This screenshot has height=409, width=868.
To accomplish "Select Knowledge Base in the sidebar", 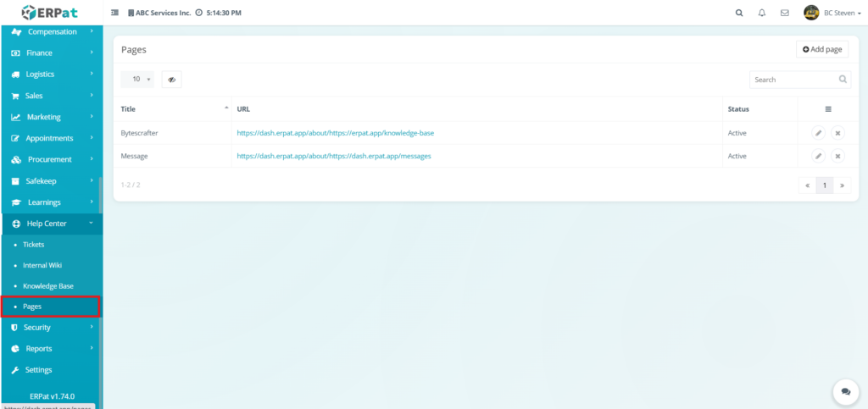I will [x=47, y=286].
